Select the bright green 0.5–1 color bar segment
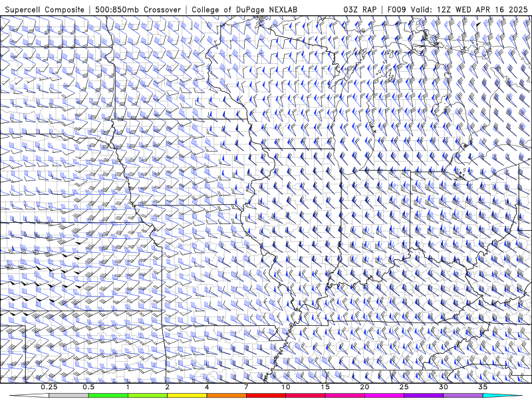The width and height of the screenshot is (532, 399). click(x=108, y=396)
